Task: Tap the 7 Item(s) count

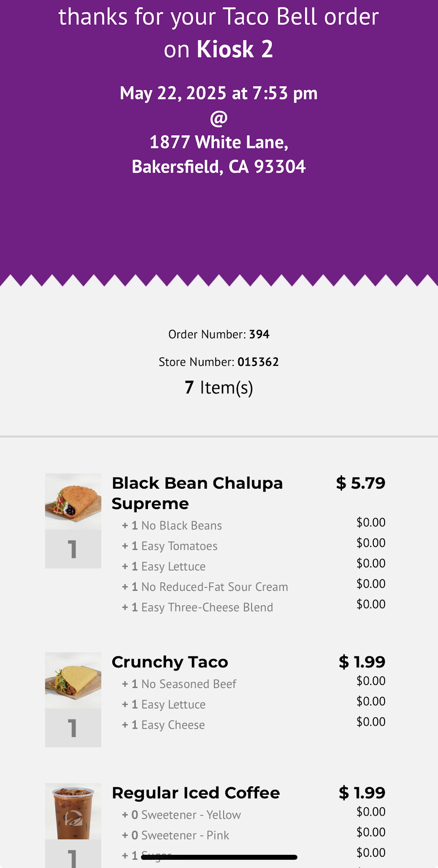Action: 219,388
